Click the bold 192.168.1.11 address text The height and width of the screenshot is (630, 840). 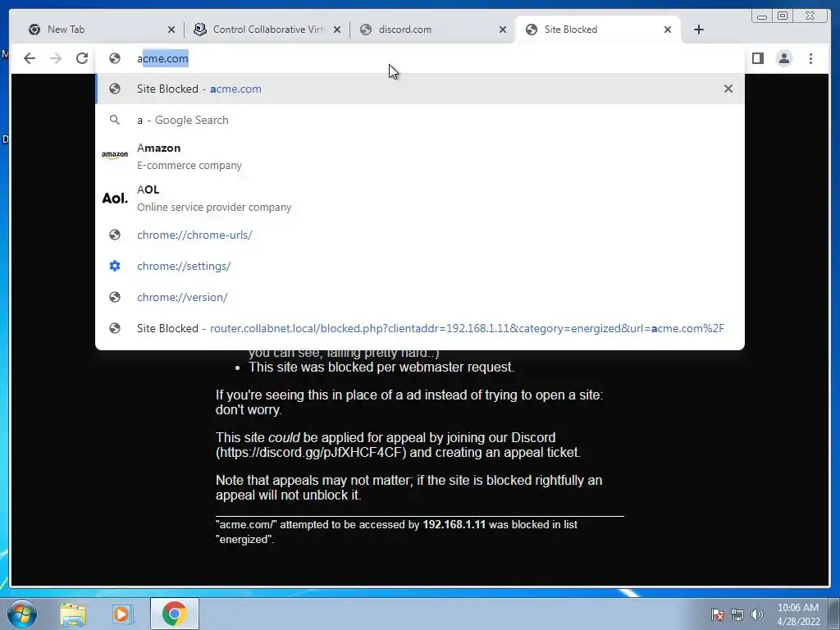(454, 524)
